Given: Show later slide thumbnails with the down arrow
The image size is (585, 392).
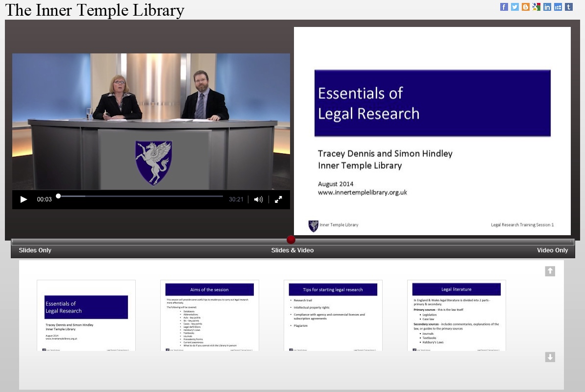Looking at the screenshot, I should [x=550, y=357].
